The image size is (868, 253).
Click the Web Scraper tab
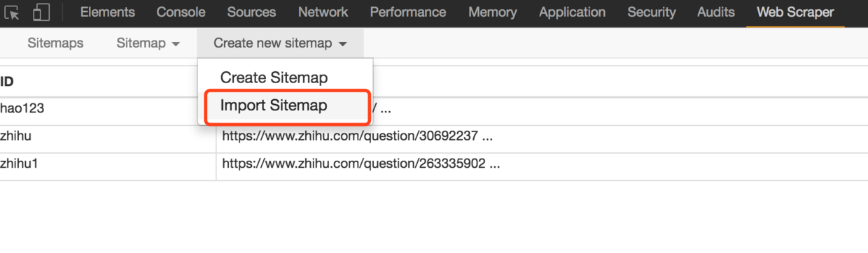coord(795,13)
